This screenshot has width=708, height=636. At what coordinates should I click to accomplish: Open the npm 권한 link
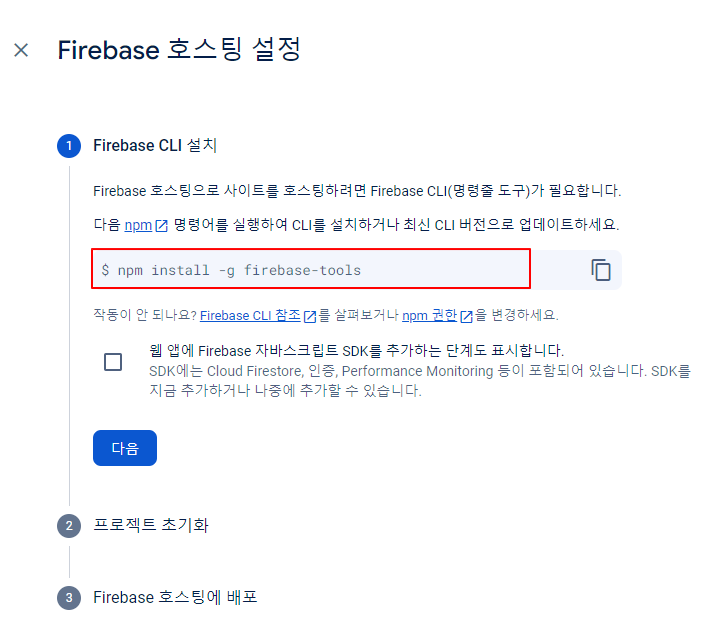tap(429, 315)
